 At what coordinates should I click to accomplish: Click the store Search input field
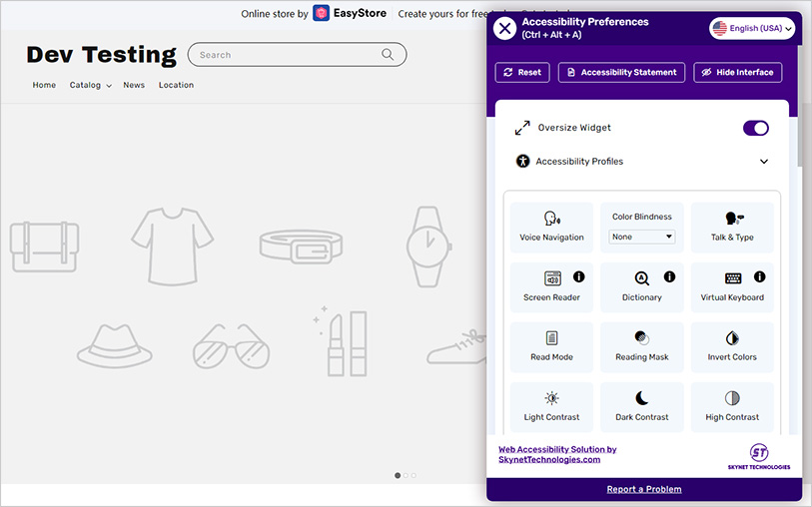(297, 54)
